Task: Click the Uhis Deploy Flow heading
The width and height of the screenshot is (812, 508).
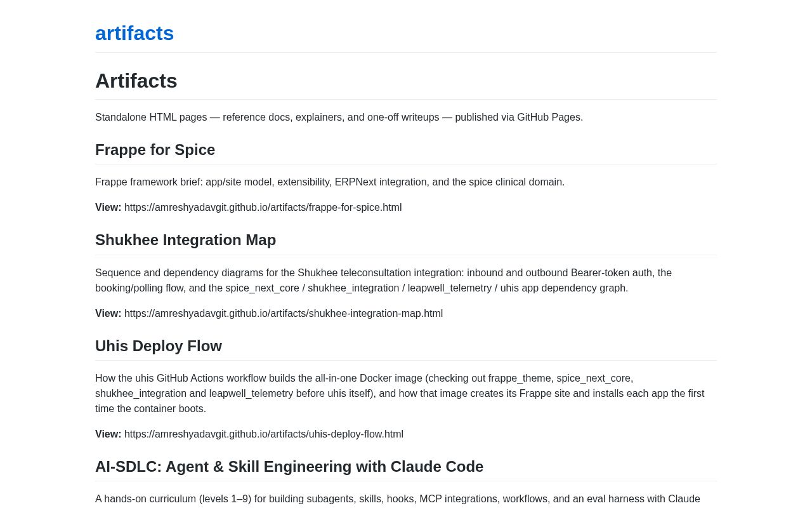Action: click(159, 346)
